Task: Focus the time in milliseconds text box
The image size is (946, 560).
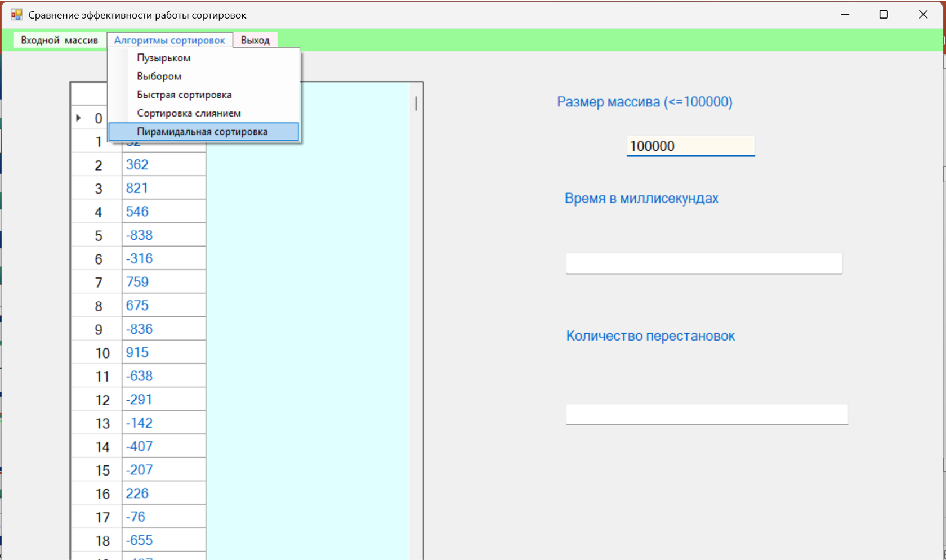Action: (x=703, y=263)
